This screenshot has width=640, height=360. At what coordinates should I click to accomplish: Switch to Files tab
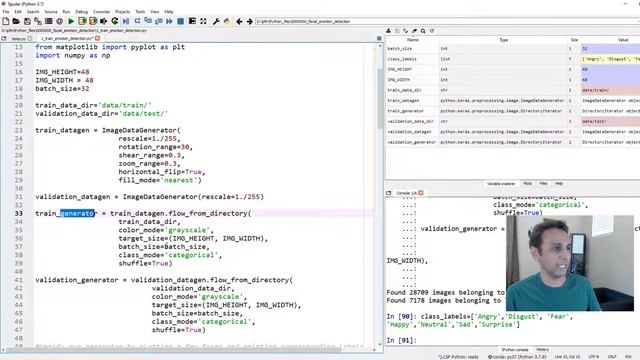coord(543,184)
